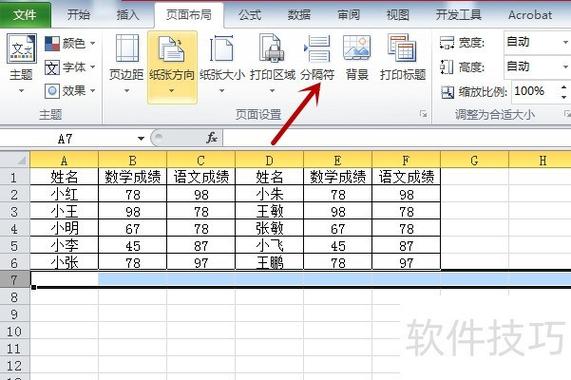Click the 分隔符 breaks icon
Screen dimensions: 571x380
coord(318,48)
